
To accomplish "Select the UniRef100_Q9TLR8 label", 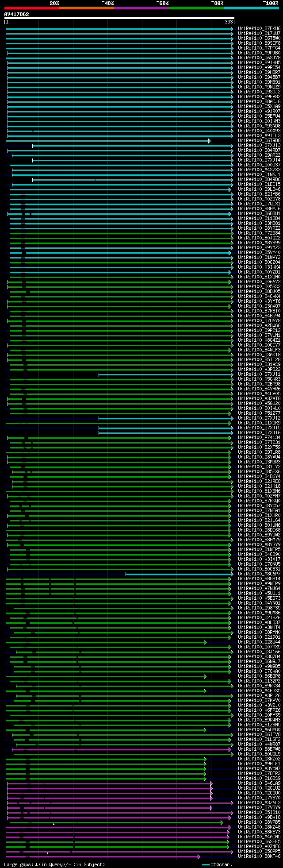I will pos(259,452).
